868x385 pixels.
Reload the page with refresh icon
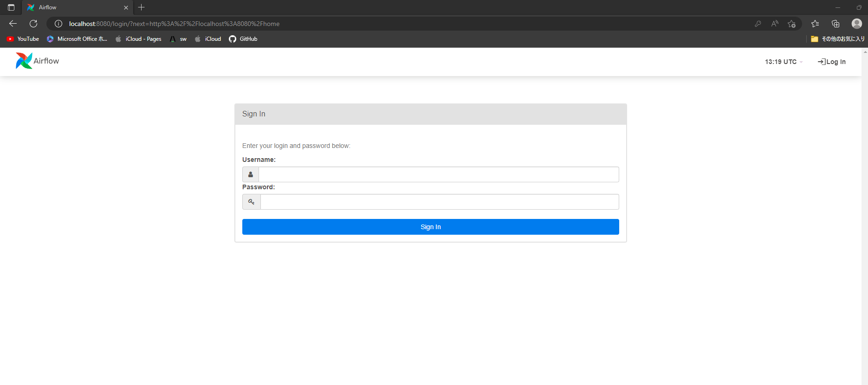pyautogui.click(x=33, y=24)
